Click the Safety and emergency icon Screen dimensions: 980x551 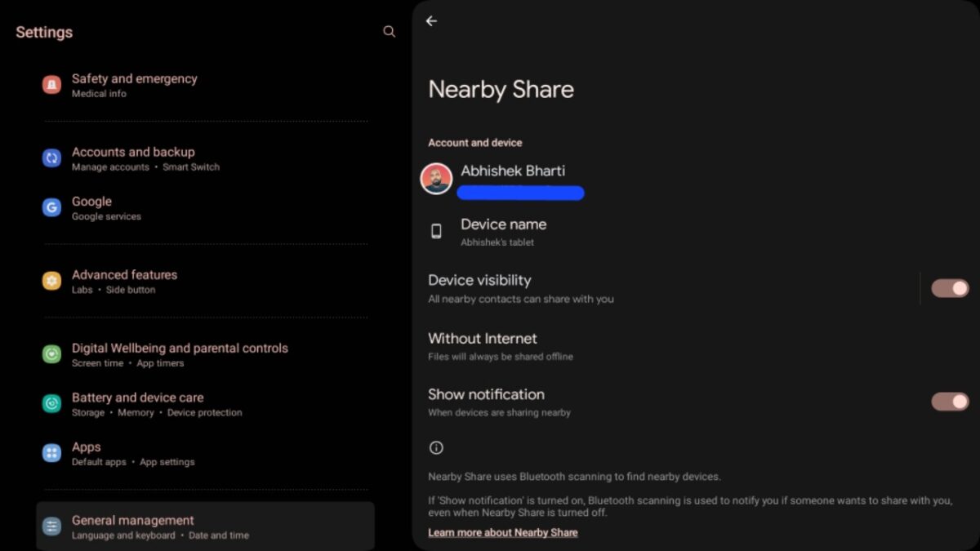point(51,85)
